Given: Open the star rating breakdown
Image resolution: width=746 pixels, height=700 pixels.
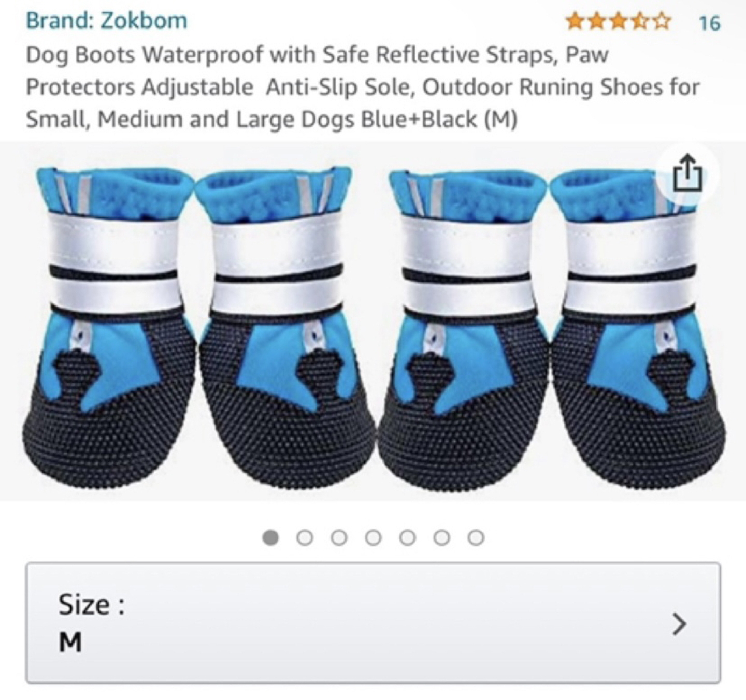Looking at the screenshot, I should [618, 22].
